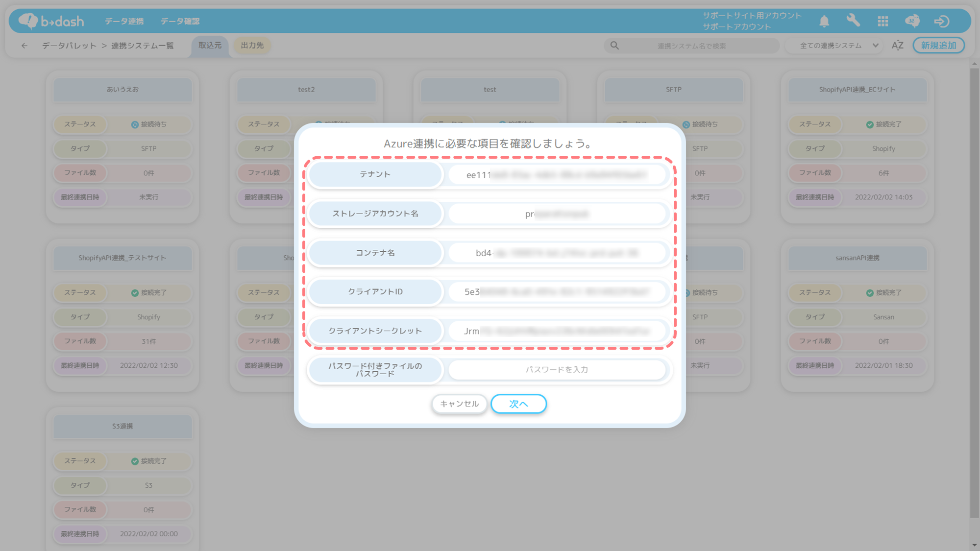
Task: Click the コンテナ名 value field
Action: pyautogui.click(x=557, y=253)
